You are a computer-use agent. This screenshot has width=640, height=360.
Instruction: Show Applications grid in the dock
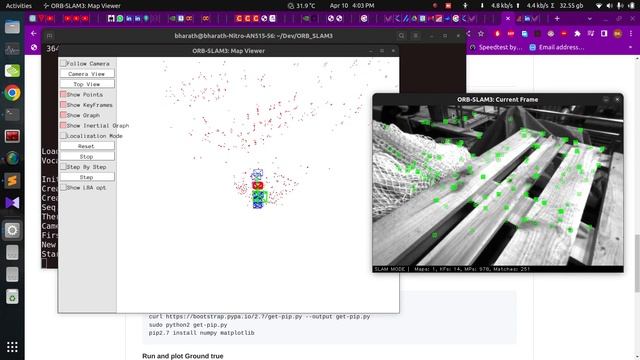tap(12, 347)
